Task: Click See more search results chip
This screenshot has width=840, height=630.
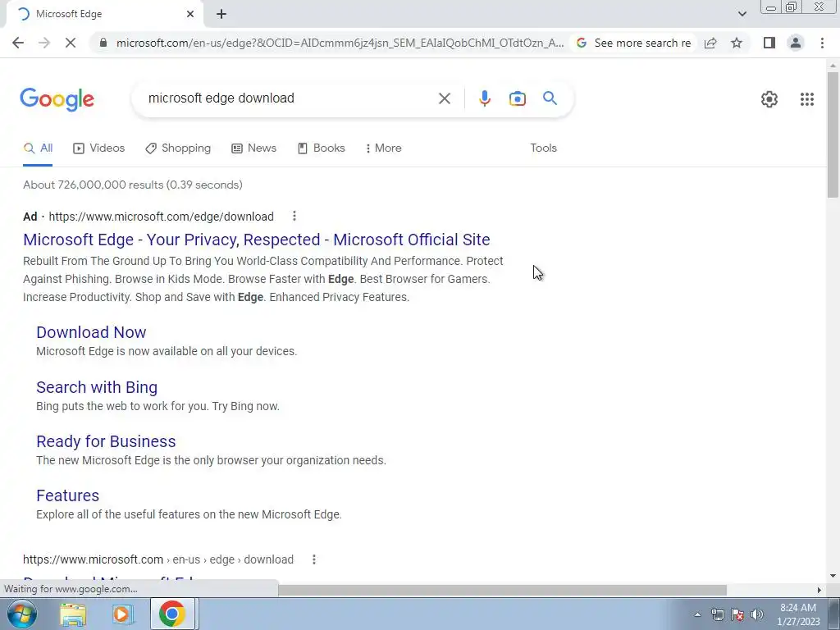Action: click(633, 43)
